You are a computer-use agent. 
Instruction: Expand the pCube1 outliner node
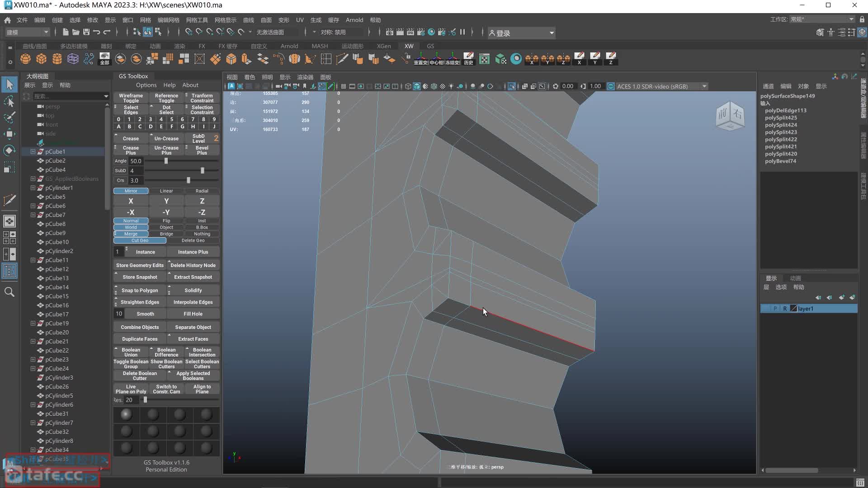point(33,152)
